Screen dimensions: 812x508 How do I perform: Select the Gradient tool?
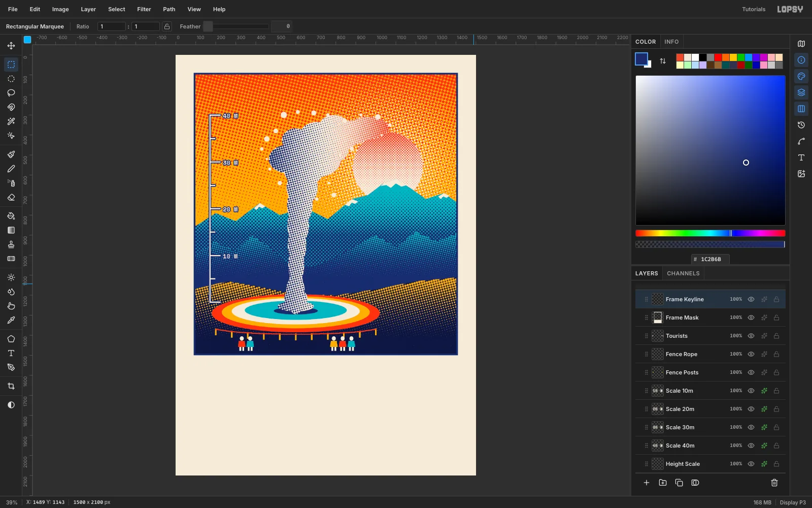[11, 230]
